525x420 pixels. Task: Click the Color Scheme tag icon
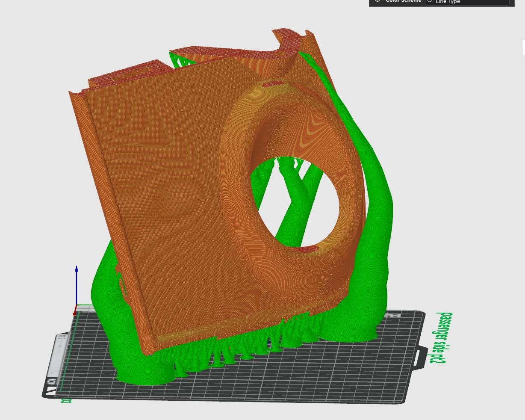[x=378, y=1]
